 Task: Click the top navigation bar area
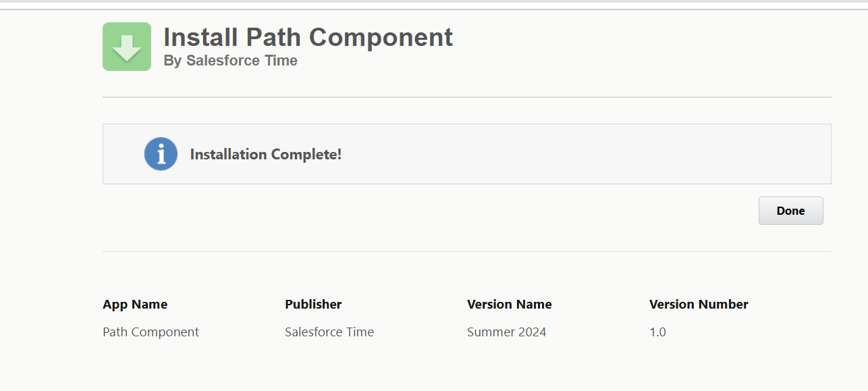(434, 5)
